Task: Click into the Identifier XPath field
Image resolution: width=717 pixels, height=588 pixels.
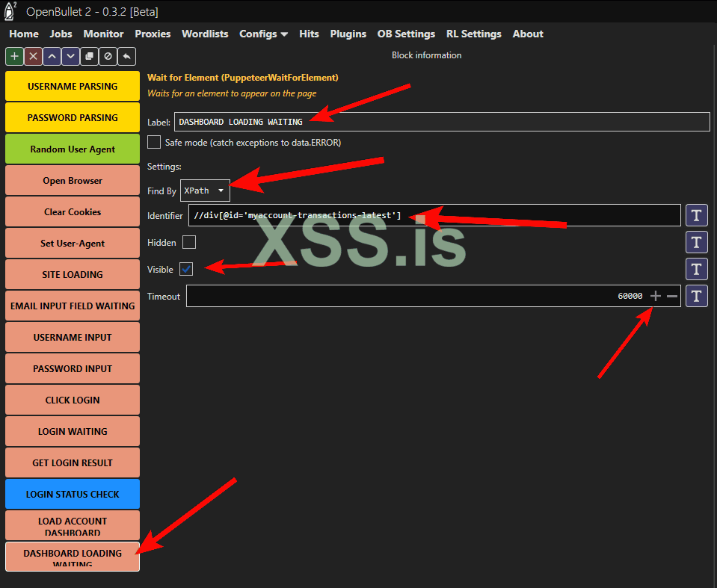Action: 434,215
